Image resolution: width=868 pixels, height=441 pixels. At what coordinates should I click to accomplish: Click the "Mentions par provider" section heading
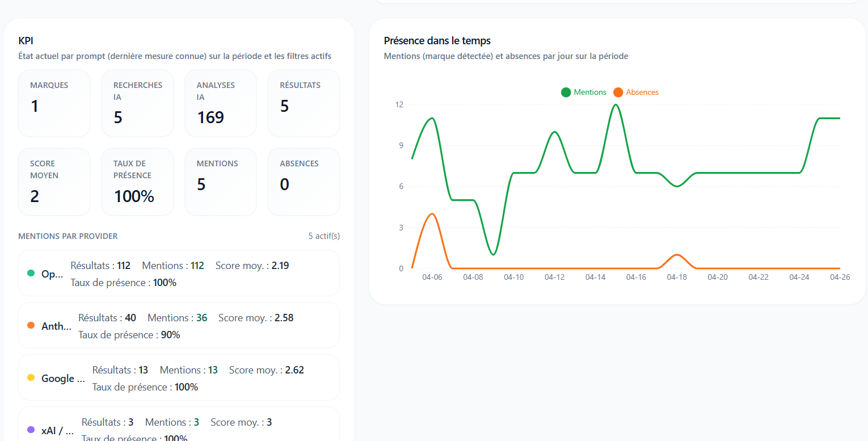coord(68,236)
